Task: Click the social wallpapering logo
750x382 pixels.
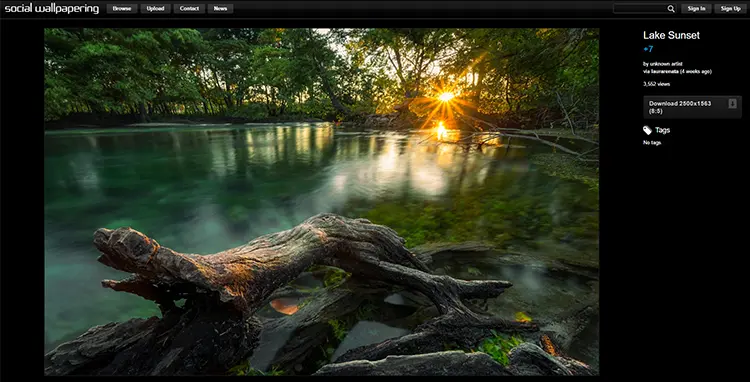Action: [x=52, y=9]
